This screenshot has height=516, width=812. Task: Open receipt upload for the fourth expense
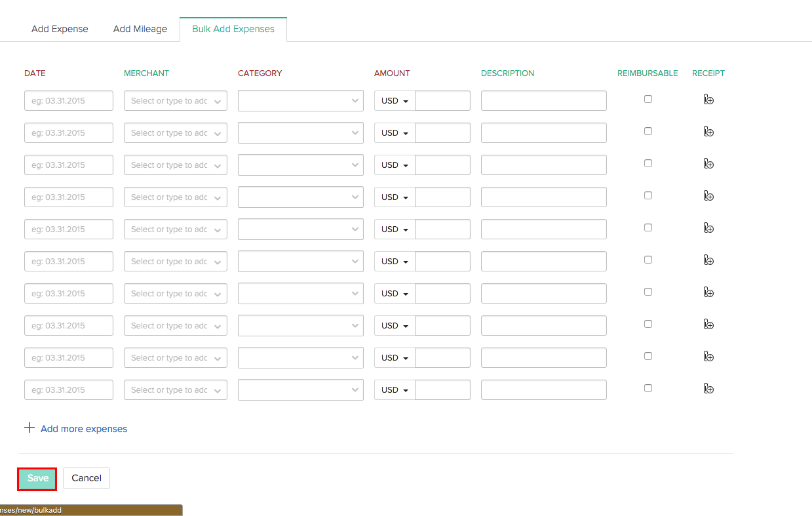pyautogui.click(x=708, y=196)
